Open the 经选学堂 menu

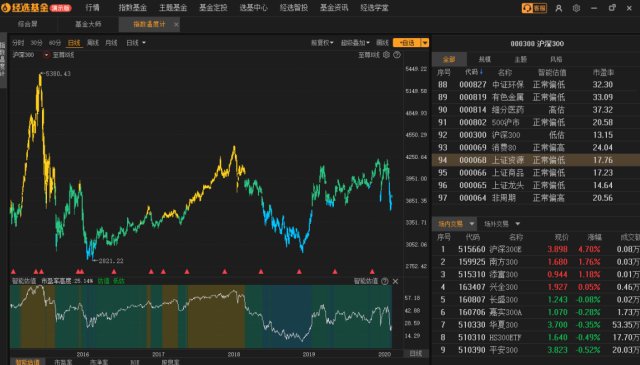374,8
